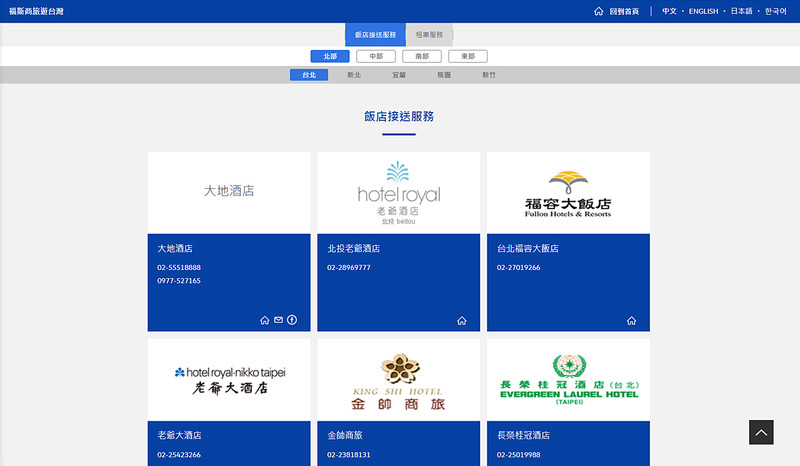This screenshot has height=466, width=800.
Task: Choose the 新北 city filter
Action: coord(354,75)
